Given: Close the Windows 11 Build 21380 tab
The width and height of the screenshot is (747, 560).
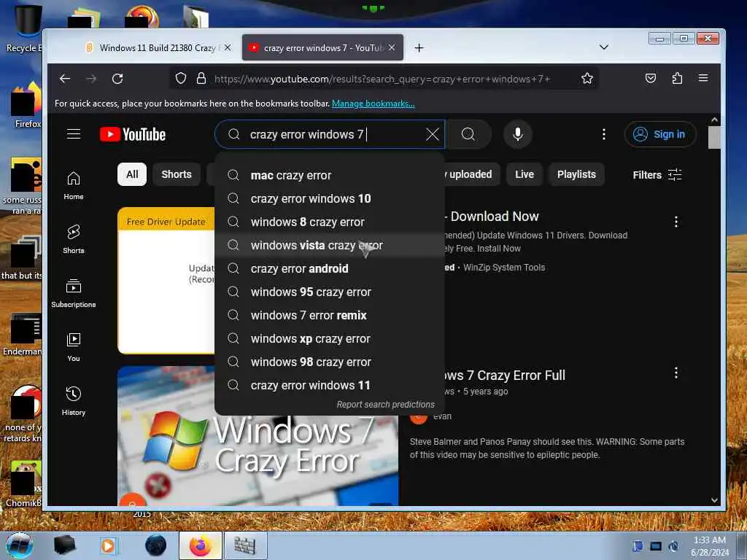Looking at the screenshot, I should click(x=228, y=47).
